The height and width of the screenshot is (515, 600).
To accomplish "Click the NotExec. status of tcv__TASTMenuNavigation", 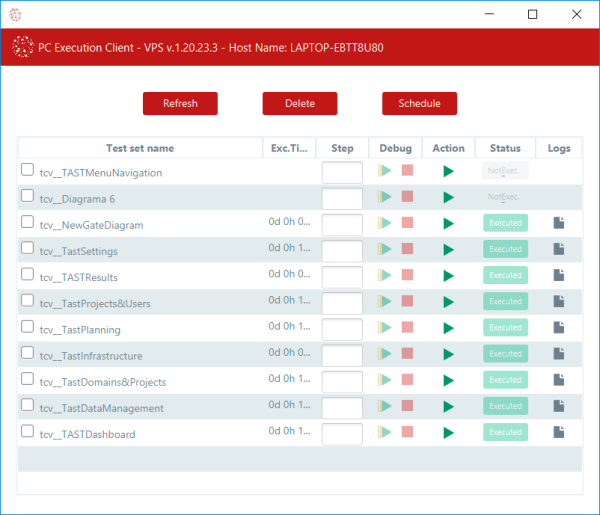I will tap(505, 171).
